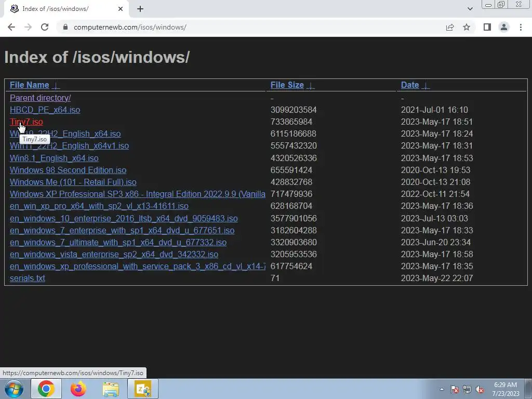Open Win10_22H2_English_x64.iso link
This screenshot has height=399, width=532.
click(65, 134)
